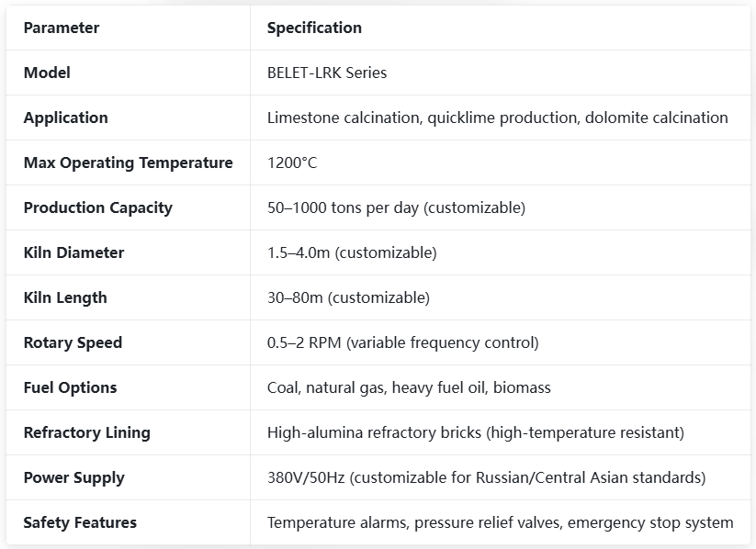Click the 1200°C temperature value
Image resolution: width=756 pixels, height=549 pixels.
point(292,162)
